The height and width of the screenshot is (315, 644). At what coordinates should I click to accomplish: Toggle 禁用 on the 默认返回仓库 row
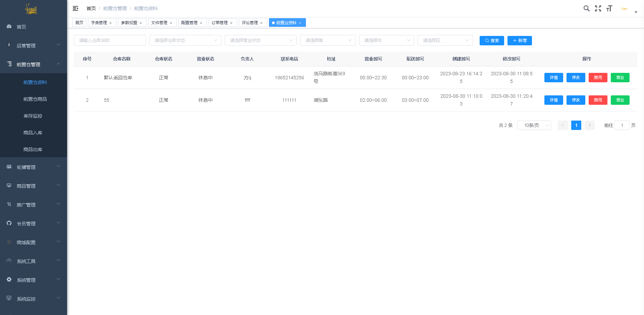point(598,78)
